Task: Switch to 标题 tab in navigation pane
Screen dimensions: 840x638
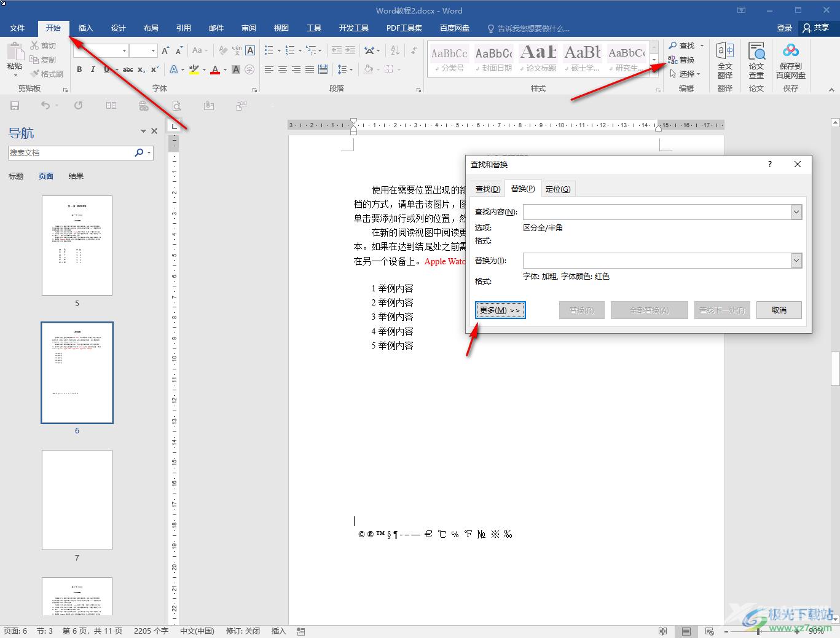Action: [16, 176]
